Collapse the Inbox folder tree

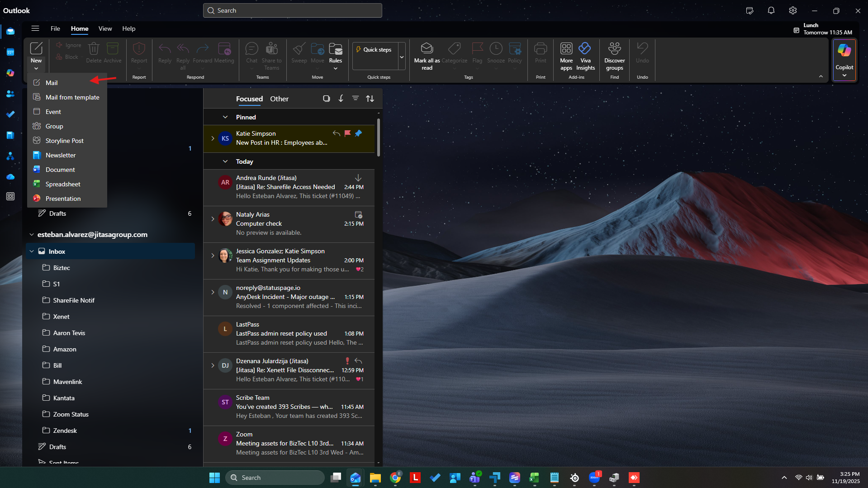(32, 251)
